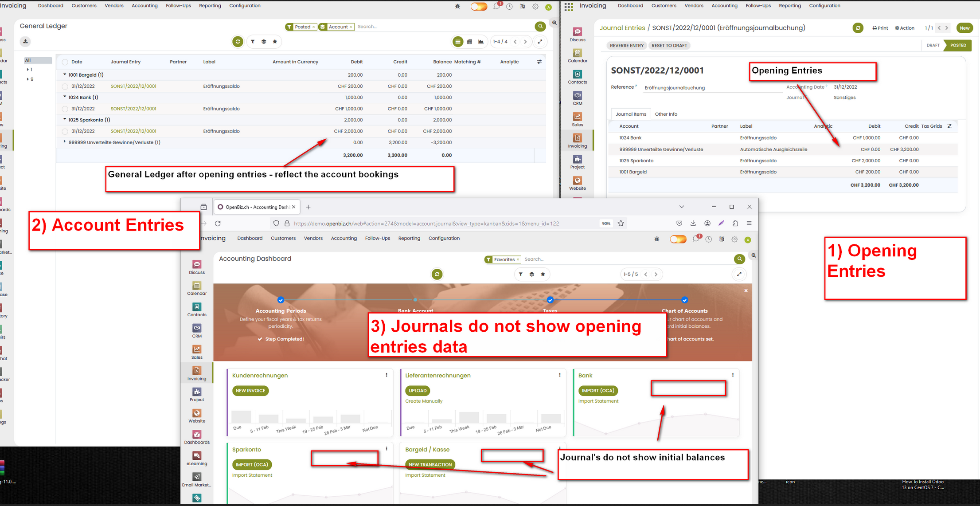Open group-by layers icon in General Ledger
This screenshot has width=980, height=506.
264,42
